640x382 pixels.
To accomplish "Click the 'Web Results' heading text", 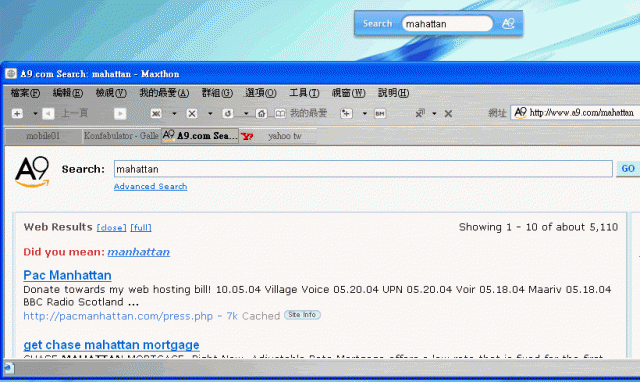I will click(58, 227).
